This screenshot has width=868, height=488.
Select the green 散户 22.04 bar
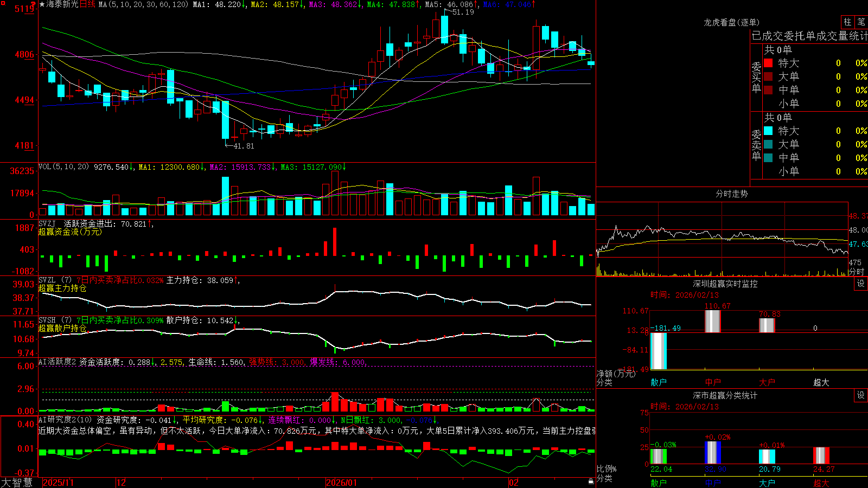pyautogui.click(x=659, y=456)
